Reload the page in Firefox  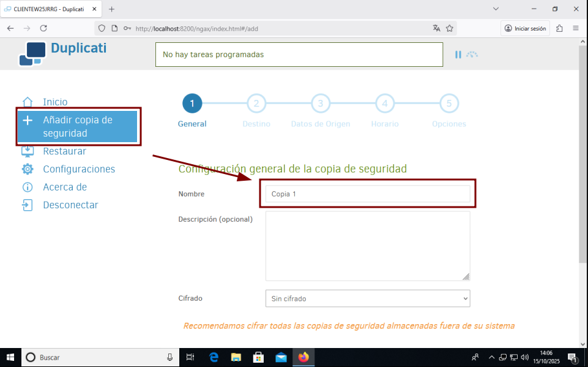pos(43,28)
